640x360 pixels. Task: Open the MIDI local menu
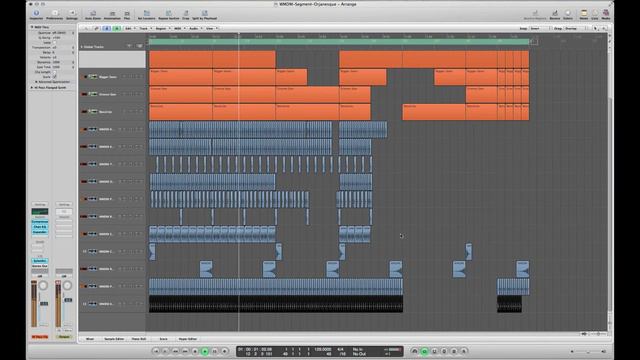coord(179,29)
